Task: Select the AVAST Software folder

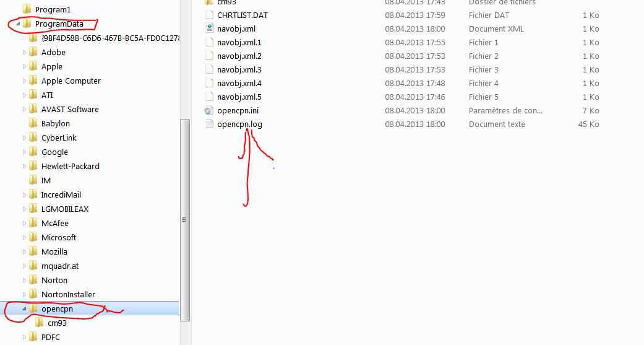Action: point(70,110)
